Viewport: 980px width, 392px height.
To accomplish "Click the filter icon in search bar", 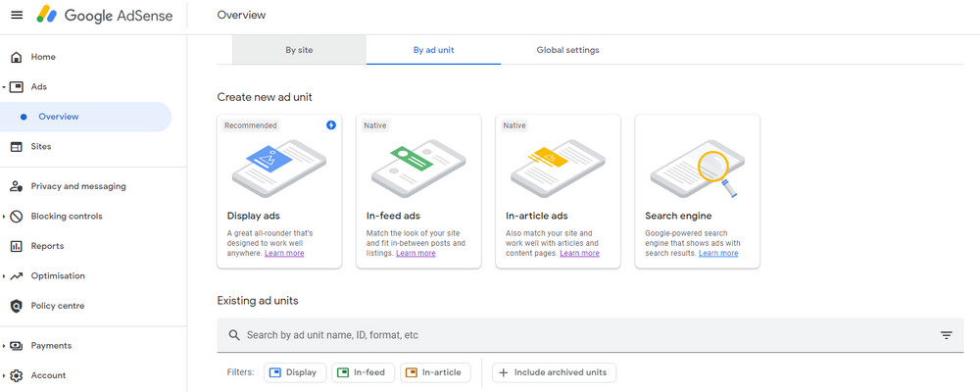I will (946, 335).
